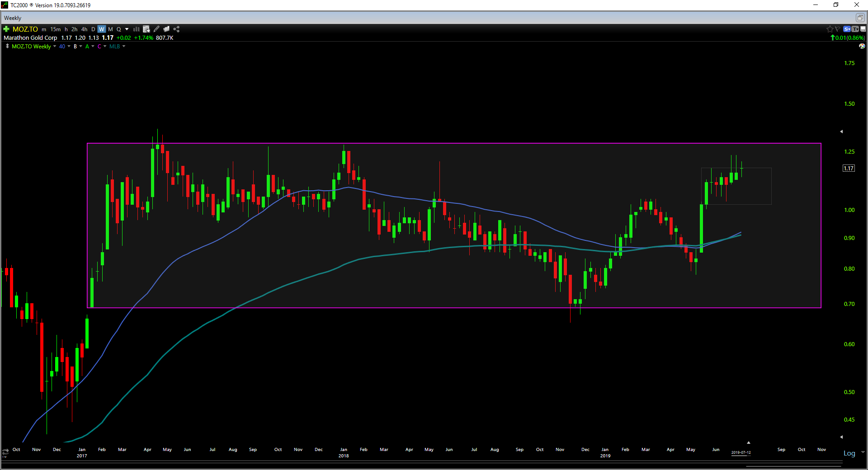
Task: Click the 1.17 current price label
Action: click(849, 168)
